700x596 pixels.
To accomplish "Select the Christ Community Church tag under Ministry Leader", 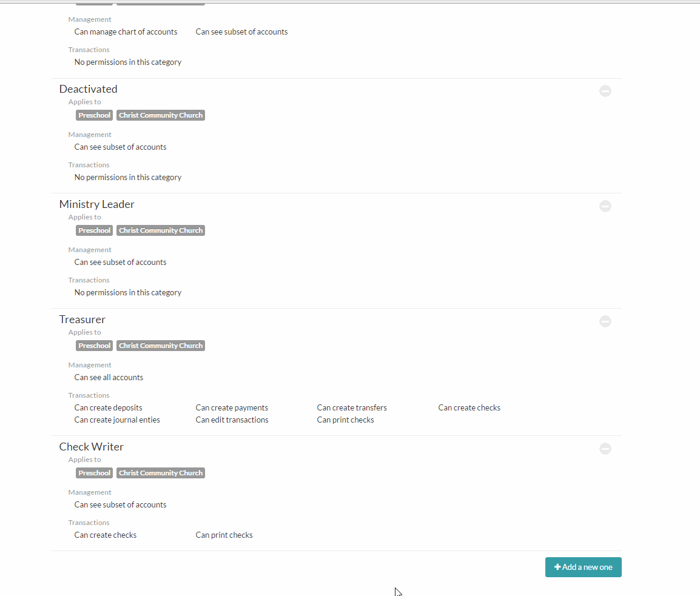I will (161, 230).
